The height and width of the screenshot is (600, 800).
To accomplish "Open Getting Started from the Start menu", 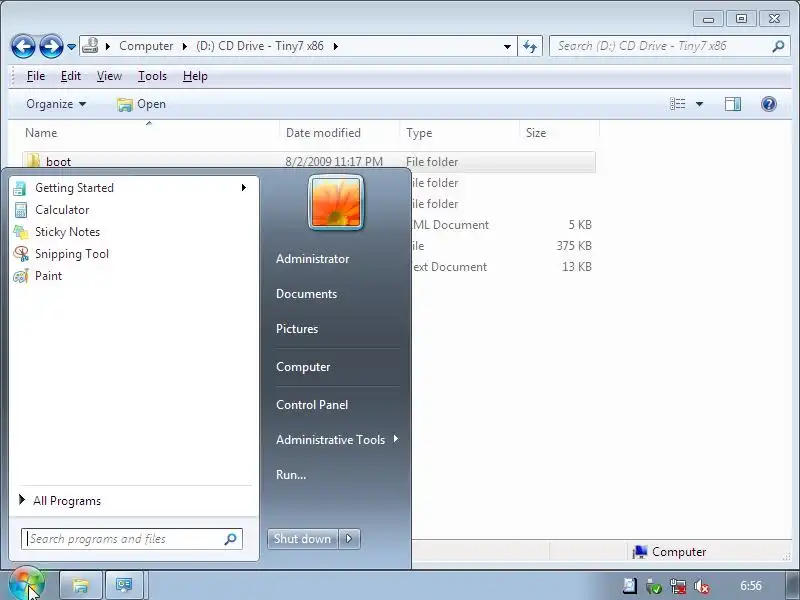I will coord(134,188).
